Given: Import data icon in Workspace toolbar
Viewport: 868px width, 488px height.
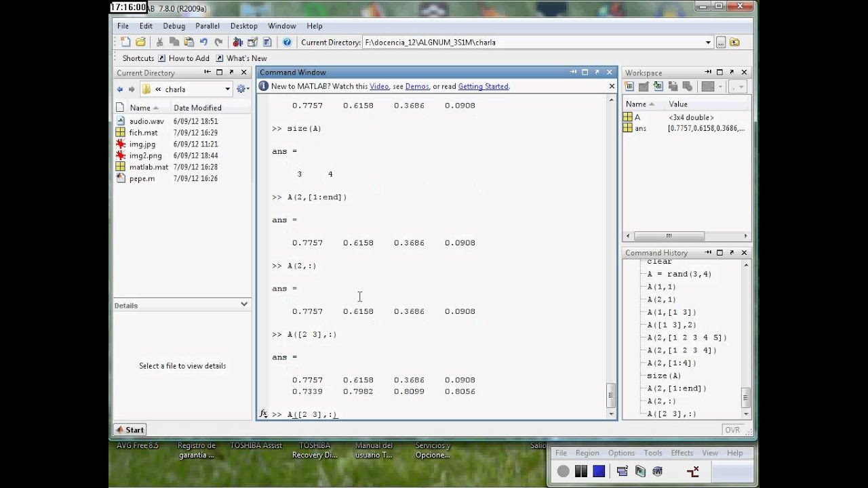Looking at the screenshot, I should 658,86.
